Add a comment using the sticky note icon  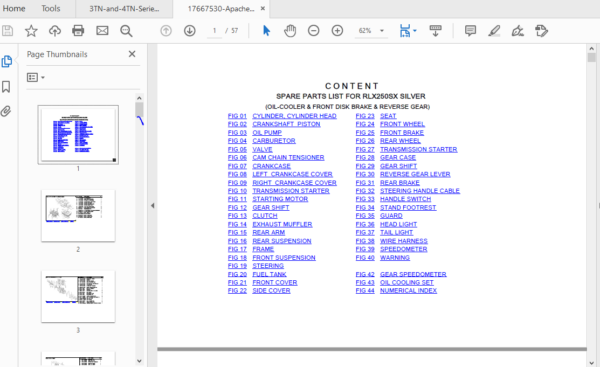pyautogui.click(x=470, y=31)
